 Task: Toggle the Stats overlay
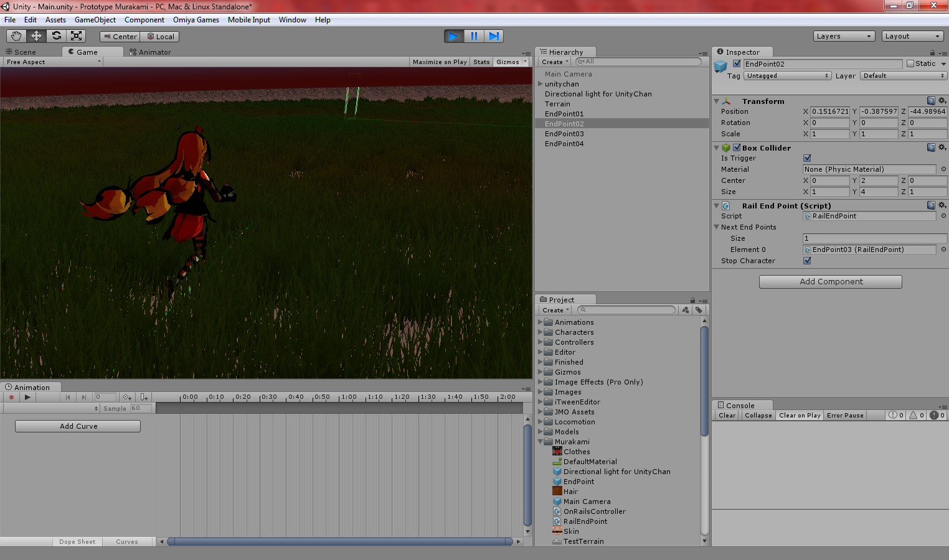pos(481,62)
